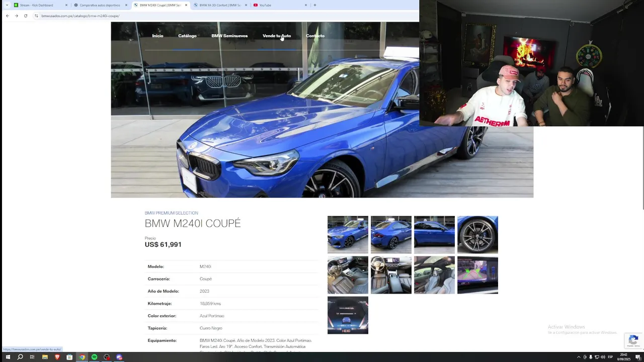Viewport: 644px width, 362px height.
Task: Close the BMW M240i Coupé tab
Action: 186,5
